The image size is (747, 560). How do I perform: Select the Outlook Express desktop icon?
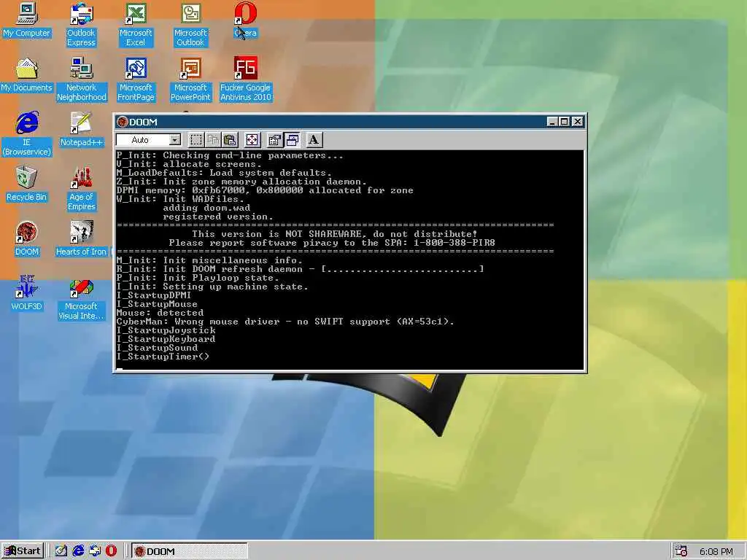pos(81,26)
